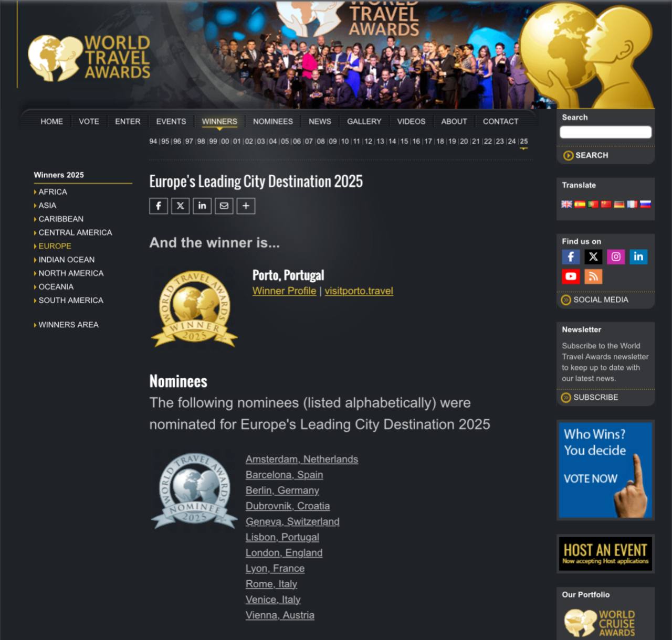Click the Search input field
The height and width of the screenshot is (640, 672).
coord(605,132)
